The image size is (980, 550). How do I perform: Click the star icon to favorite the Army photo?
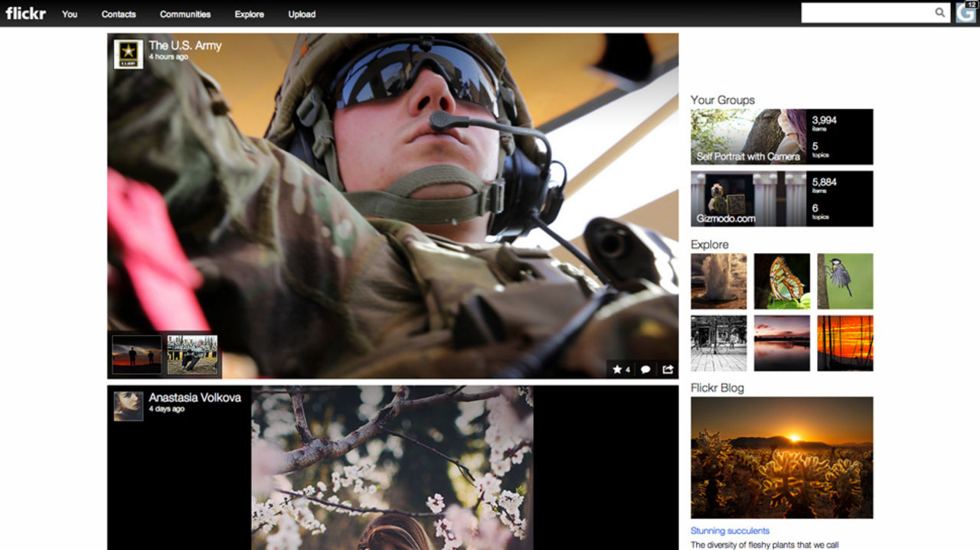point(619,369)
